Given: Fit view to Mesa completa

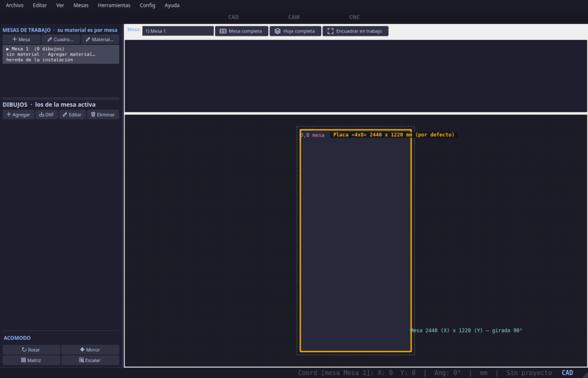Looking at the screenshot, I should click(x=242, y=31).
